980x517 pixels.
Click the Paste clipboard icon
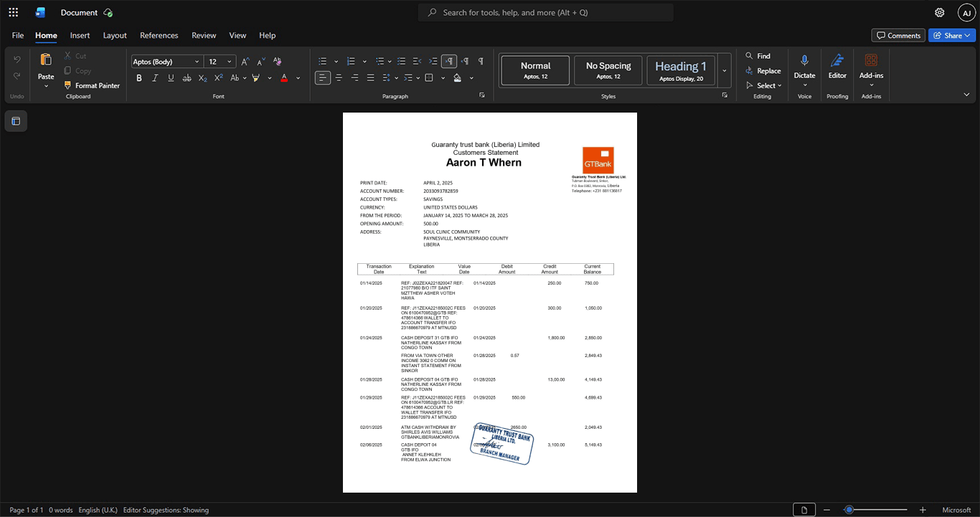click(x=46, y=60)
